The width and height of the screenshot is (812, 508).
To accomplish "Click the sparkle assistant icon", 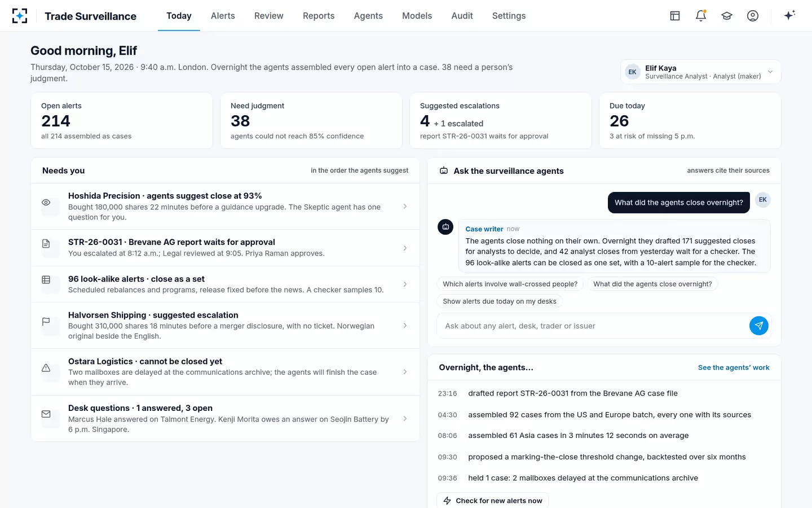I will coord(789,15).
